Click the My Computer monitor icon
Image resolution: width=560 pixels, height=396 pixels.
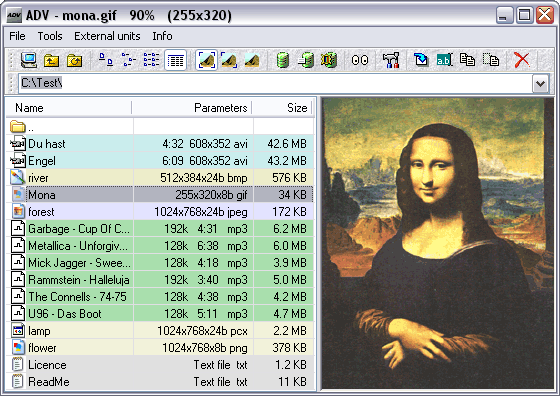29,60
